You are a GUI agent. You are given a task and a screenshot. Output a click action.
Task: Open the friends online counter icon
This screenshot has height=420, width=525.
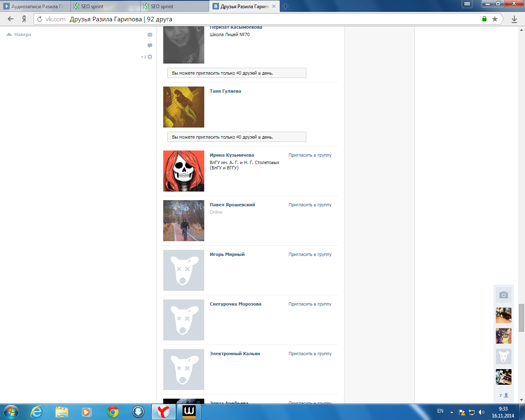[x=504, y=395]
